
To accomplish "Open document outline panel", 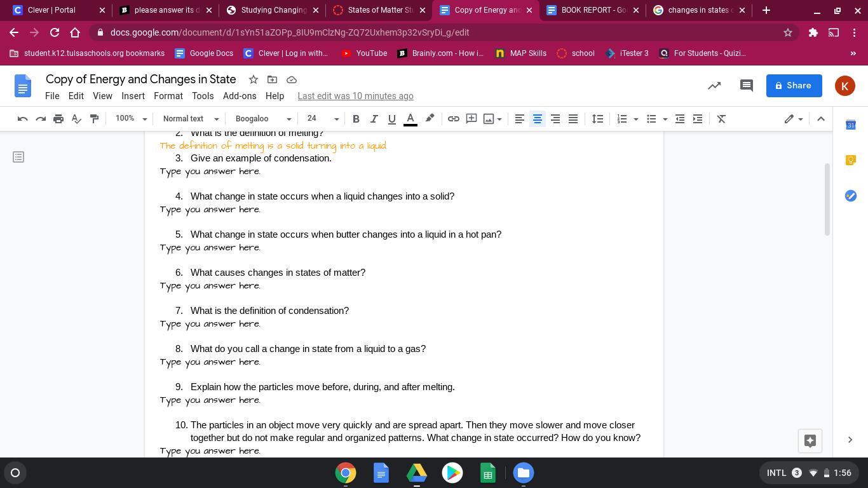I will [x=18, y=156].
